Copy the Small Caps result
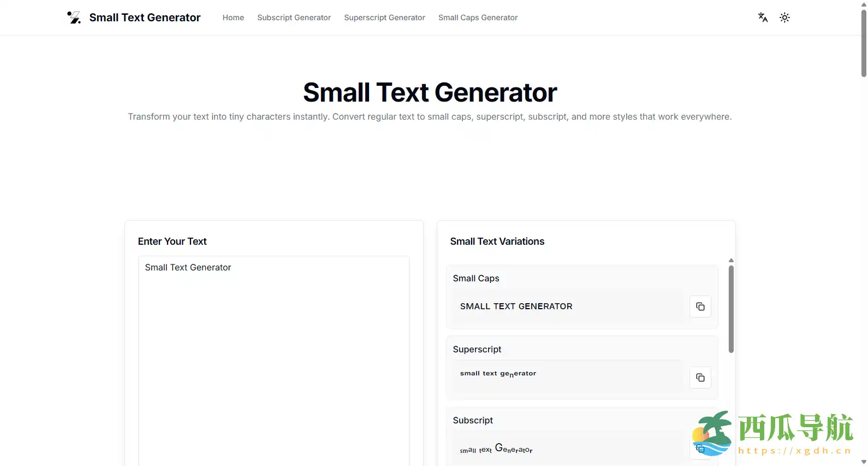Image resolution: width=868 pixels, height=466 pixels. click(x=700, y=306)
